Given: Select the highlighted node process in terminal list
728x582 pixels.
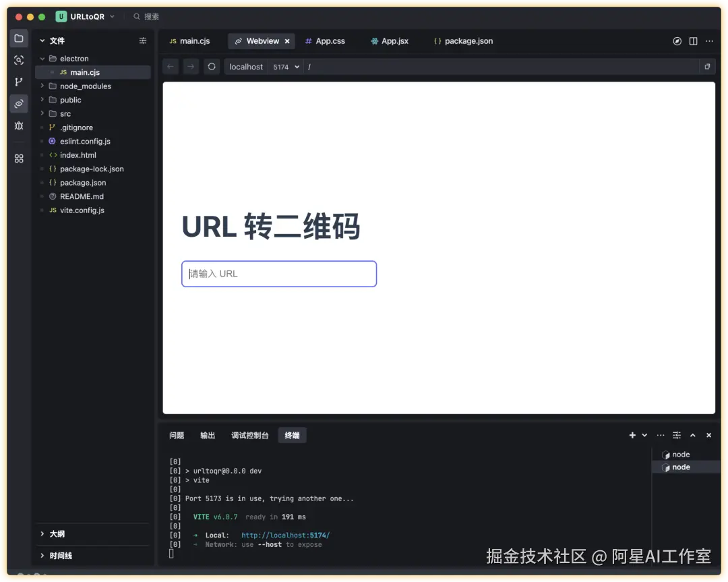Looking at the screenshot, I should coord(681,467).
